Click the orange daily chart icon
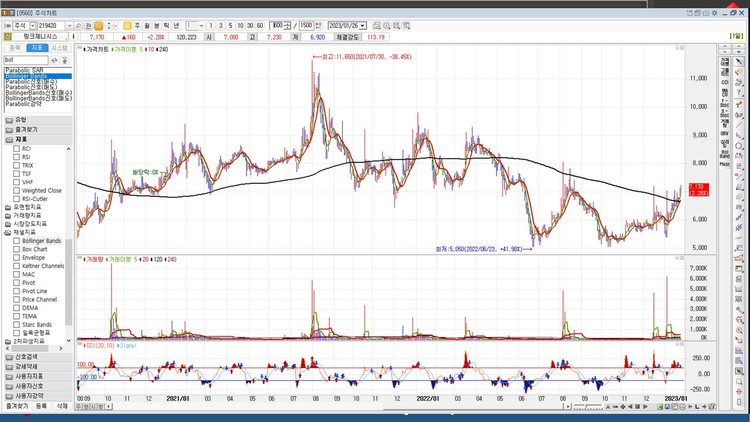 tap(99, 25)
